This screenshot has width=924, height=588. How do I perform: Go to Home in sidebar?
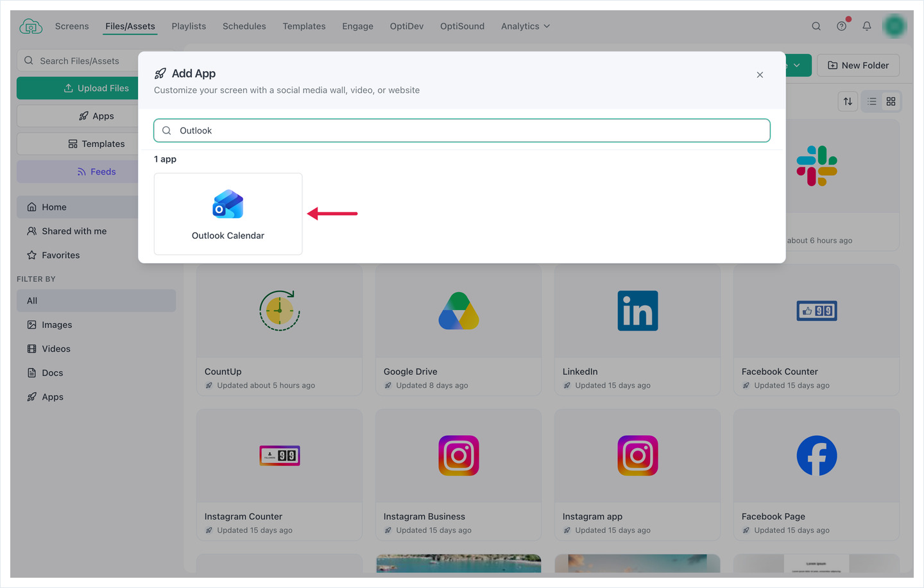tap(78, 207)
